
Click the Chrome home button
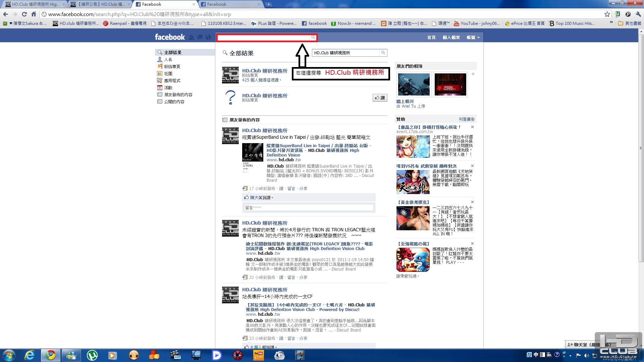click(34, 14)
